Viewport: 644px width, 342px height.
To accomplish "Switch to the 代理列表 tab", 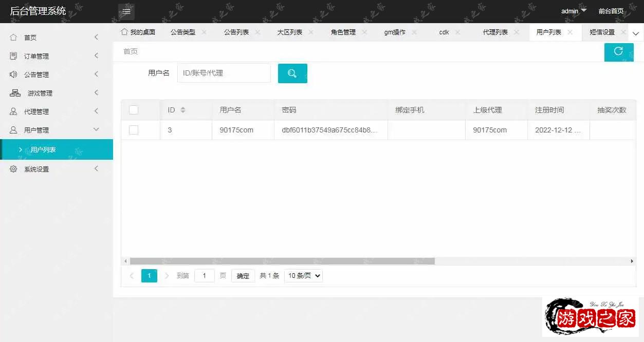I will [495, 32].
